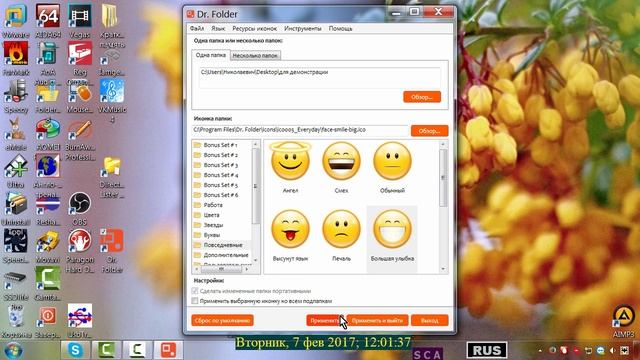
Task: Switch to the 'Одна папка' tab
Action: point(210,55)
